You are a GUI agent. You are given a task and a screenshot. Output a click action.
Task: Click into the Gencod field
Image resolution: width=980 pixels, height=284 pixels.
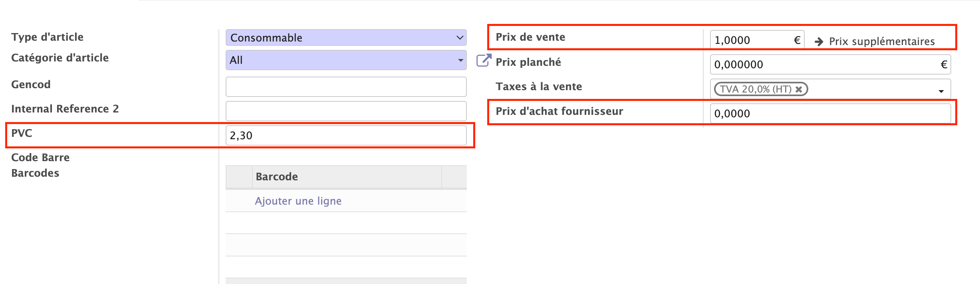(x=346, y=87)
